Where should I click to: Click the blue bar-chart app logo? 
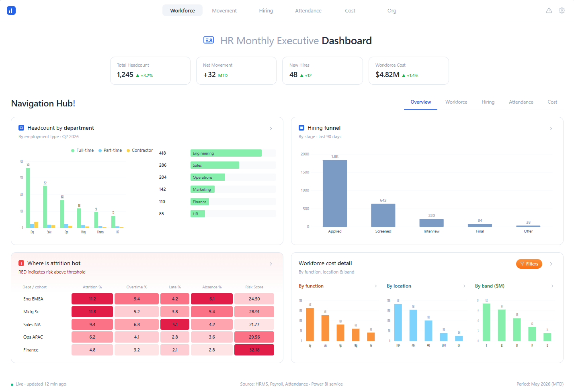[11, 10]
